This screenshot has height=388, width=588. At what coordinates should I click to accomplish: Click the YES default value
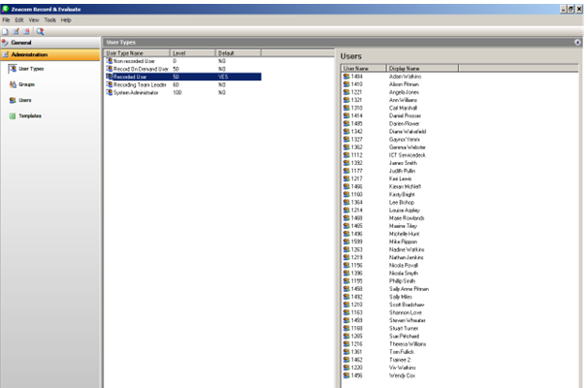click(223, 77)
